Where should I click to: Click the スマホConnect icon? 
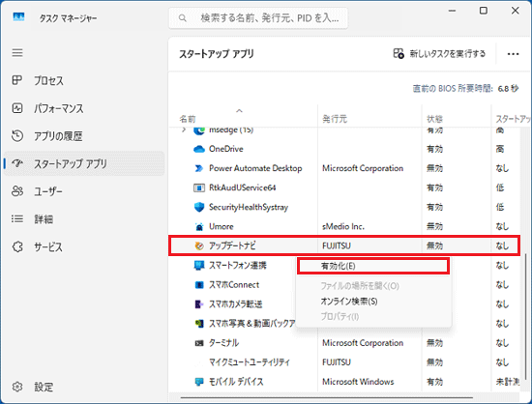click(199, 285)
